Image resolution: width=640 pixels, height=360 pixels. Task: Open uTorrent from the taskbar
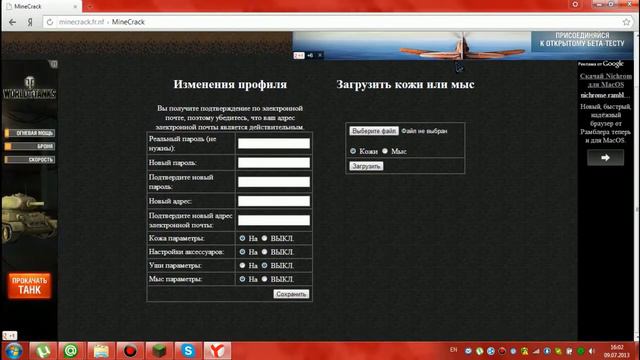click(42, 351)
